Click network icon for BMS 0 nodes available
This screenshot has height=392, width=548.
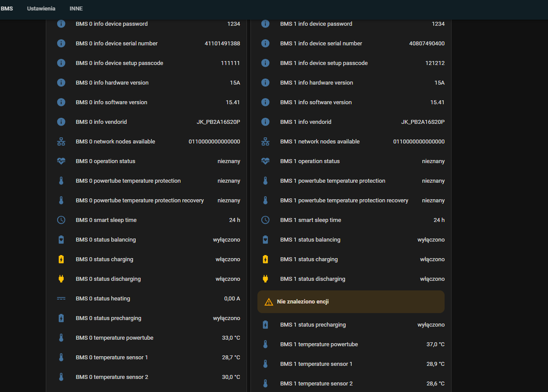[61, 142]
